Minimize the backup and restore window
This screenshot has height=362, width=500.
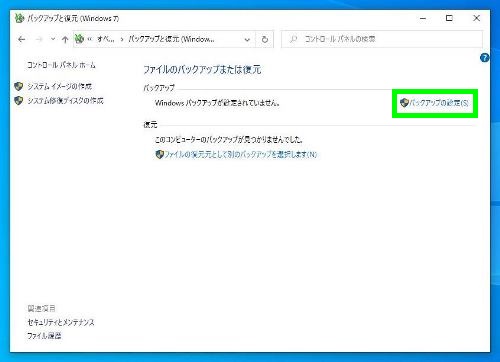pyautogui.click(x=423, y=18)
